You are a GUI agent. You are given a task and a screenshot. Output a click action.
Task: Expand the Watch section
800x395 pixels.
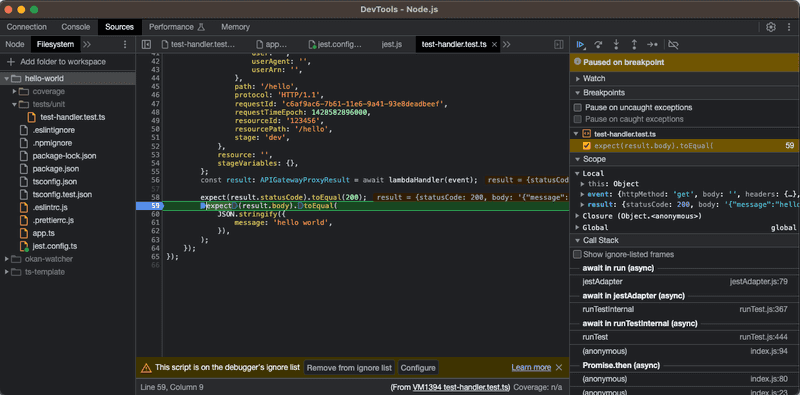tap(578, 79)
